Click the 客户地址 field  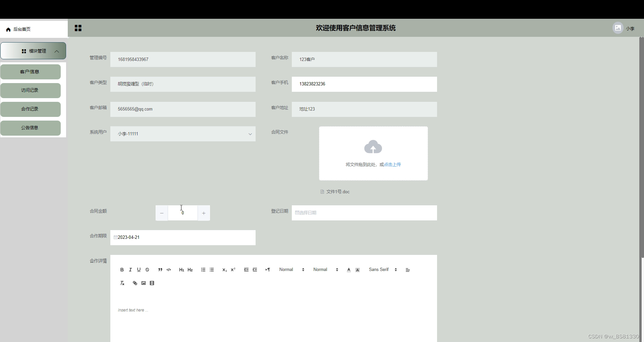coord(364,109)
